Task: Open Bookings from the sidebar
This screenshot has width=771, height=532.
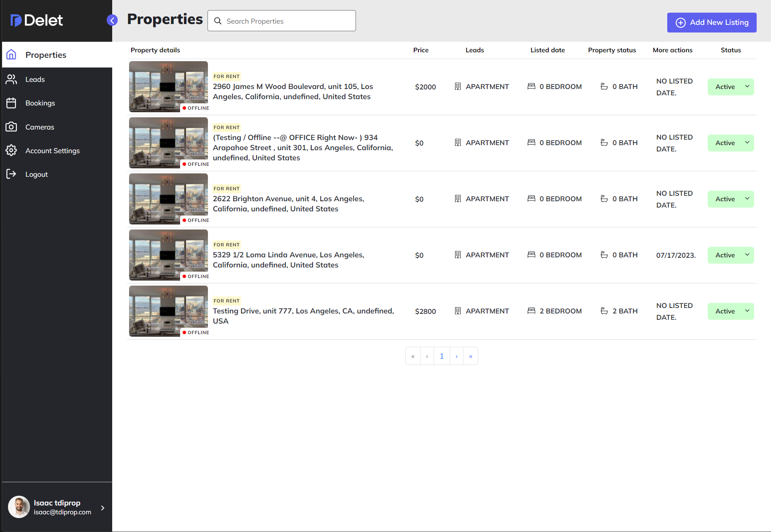Action: 40,103
